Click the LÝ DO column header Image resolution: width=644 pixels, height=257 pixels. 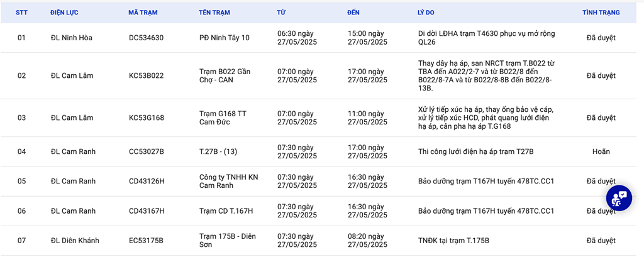(x=426, y=13)
